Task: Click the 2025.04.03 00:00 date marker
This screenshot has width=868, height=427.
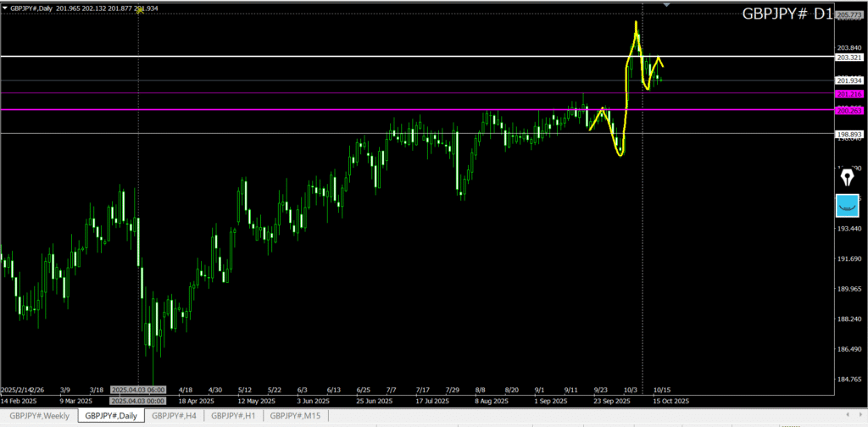Action: (x=138, y=400)
